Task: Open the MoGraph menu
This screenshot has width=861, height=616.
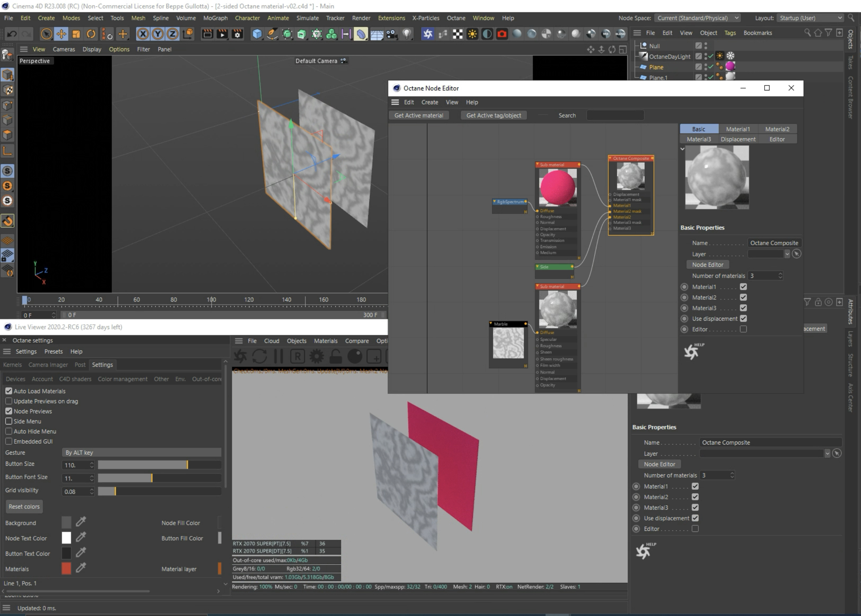Action: pyautogui.click(x=215, y=18)
